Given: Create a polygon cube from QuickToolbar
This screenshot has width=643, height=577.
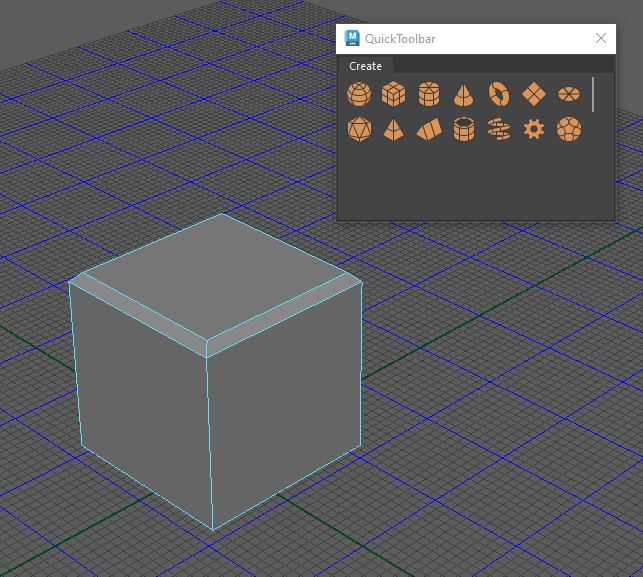Looking at the screenshot, I should [394, 94].
